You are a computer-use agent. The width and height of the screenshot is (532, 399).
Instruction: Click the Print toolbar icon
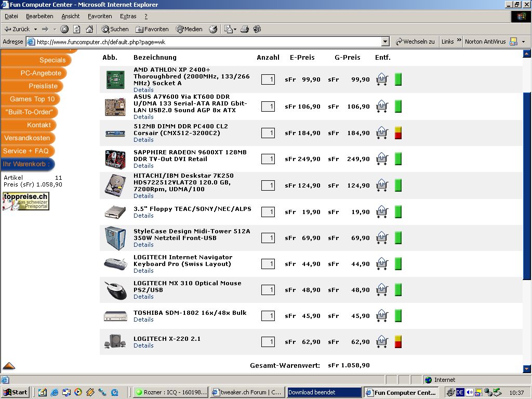[245, 29]
